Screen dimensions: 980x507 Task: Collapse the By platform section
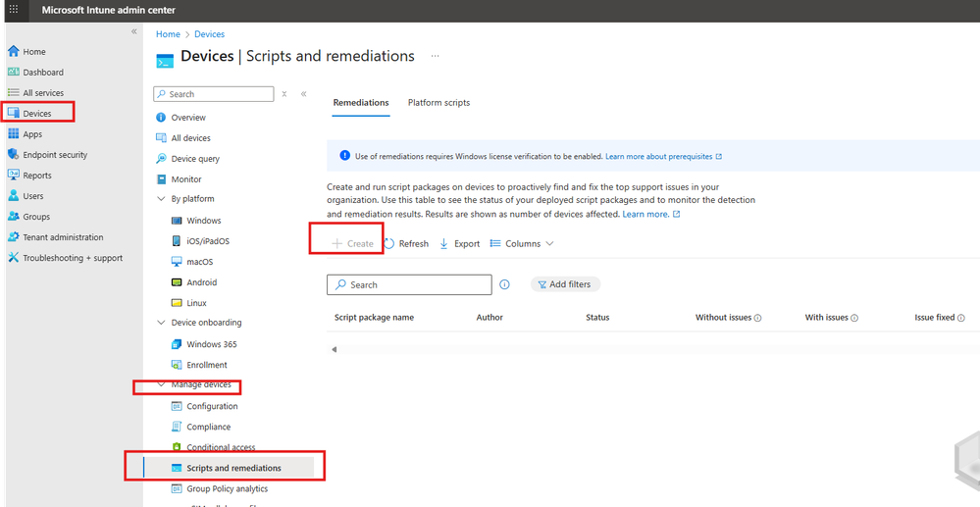click(161, 199)
